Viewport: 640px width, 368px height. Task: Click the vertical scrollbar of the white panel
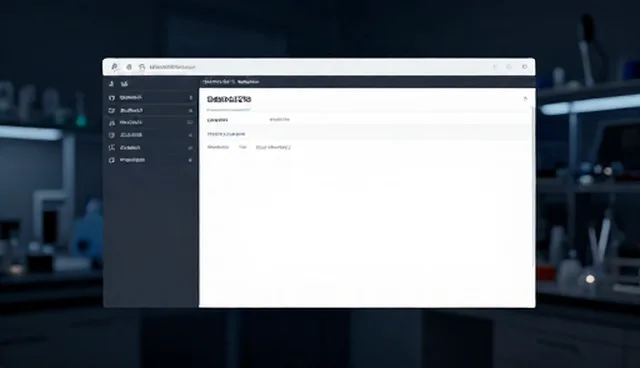pyautogui.click(x=533, y=186)
